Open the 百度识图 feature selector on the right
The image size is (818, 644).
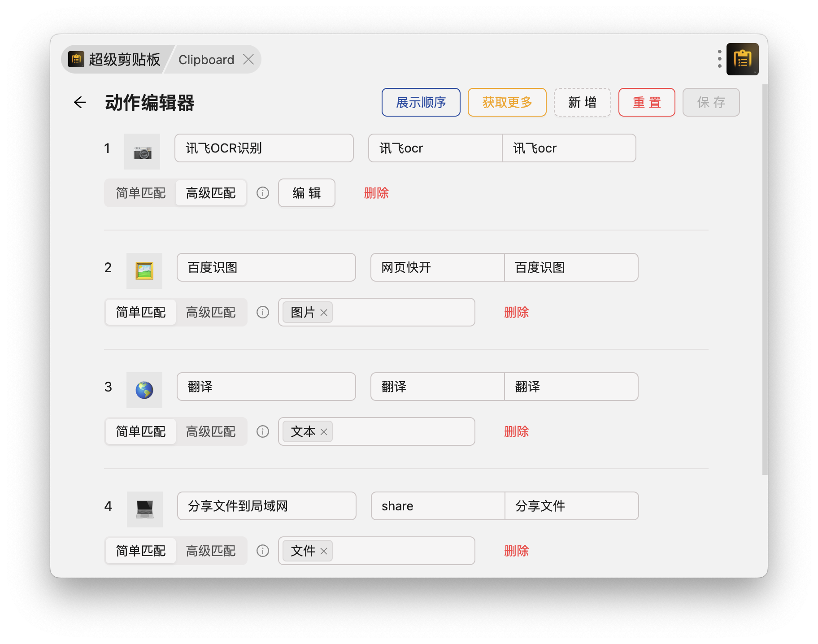571,267
